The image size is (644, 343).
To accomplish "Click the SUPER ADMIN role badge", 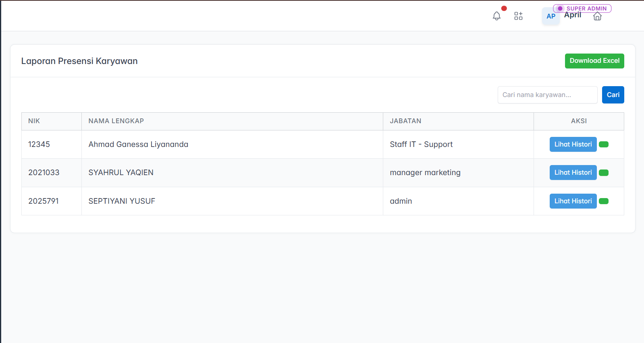I will click(582, 8).
